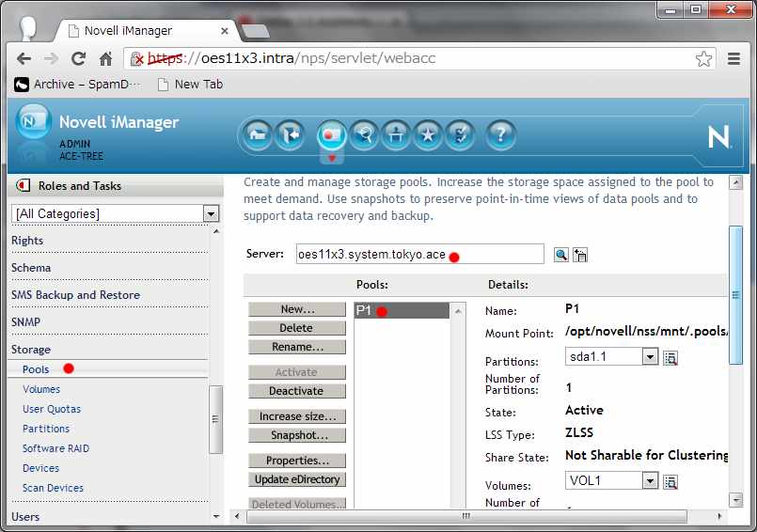This screenshot has width=757, height=532.
Task: Open the Volumes details view icon
Action: point(670,481)
